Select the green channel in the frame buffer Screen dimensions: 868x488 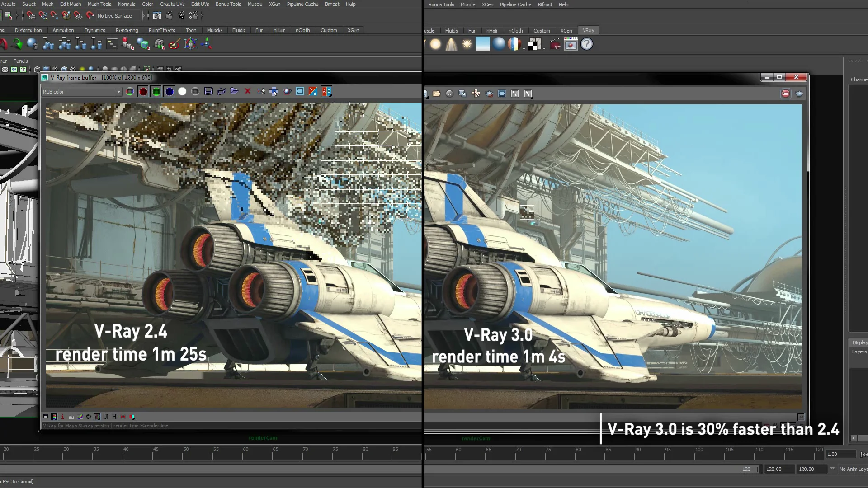click(156, 91)
